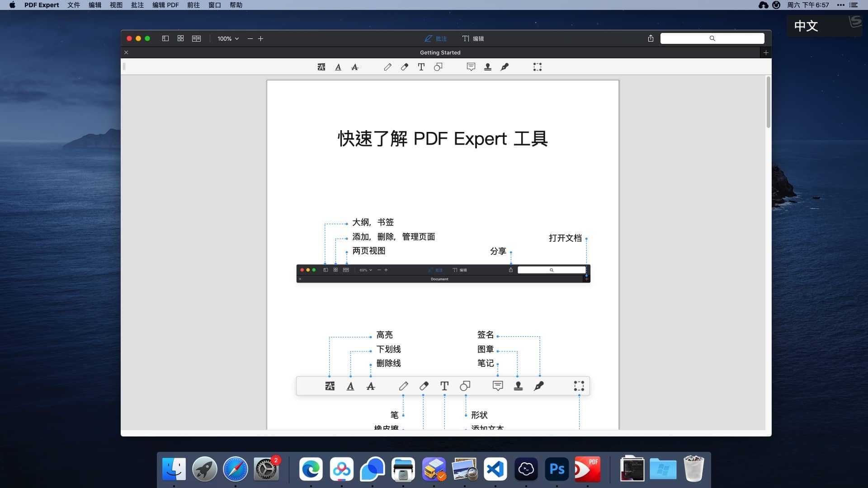Click the Share button in toolbar
Image resolution: width=868 pixels, height=488 pixels.
pos(651,38)
